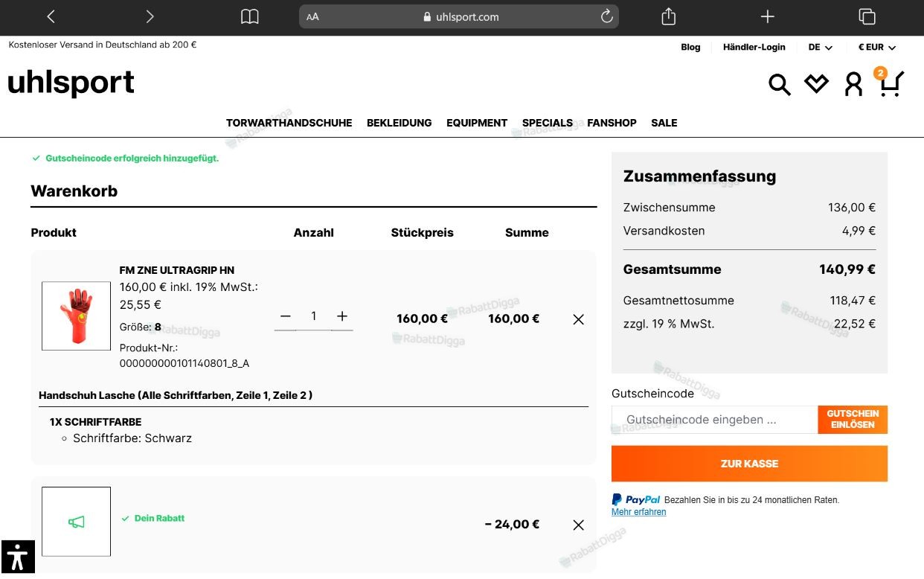Click the Versandkosten value 4,99 €
Viewport: 924px width, 579px height.
pos(859,231)
